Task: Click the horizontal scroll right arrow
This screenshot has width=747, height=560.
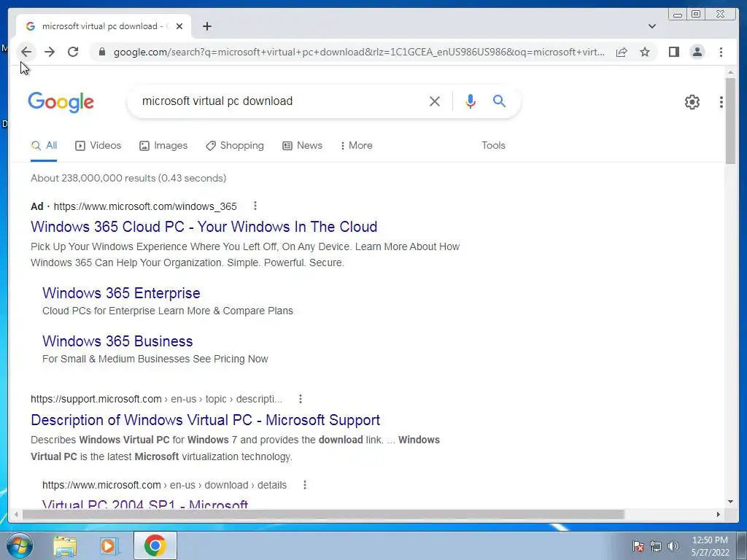Action: pos(719,514)
